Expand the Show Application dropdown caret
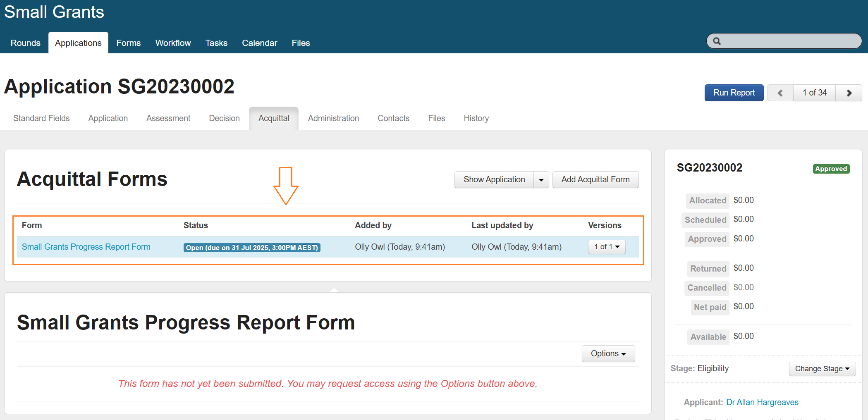The height and width of the screenshot is (420, 868). pos(541,180)
